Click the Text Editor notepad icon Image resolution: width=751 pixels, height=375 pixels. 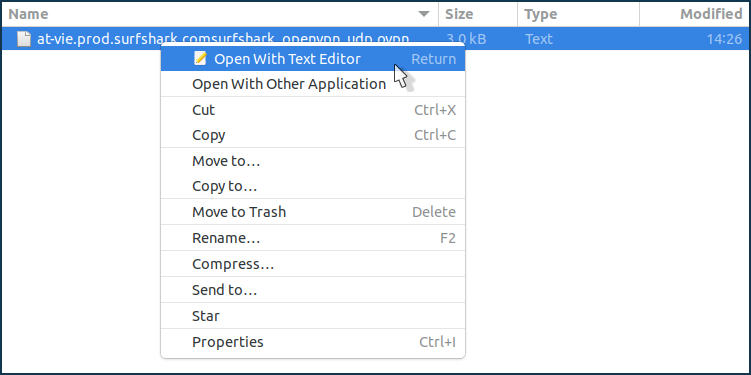pos(201,58)
